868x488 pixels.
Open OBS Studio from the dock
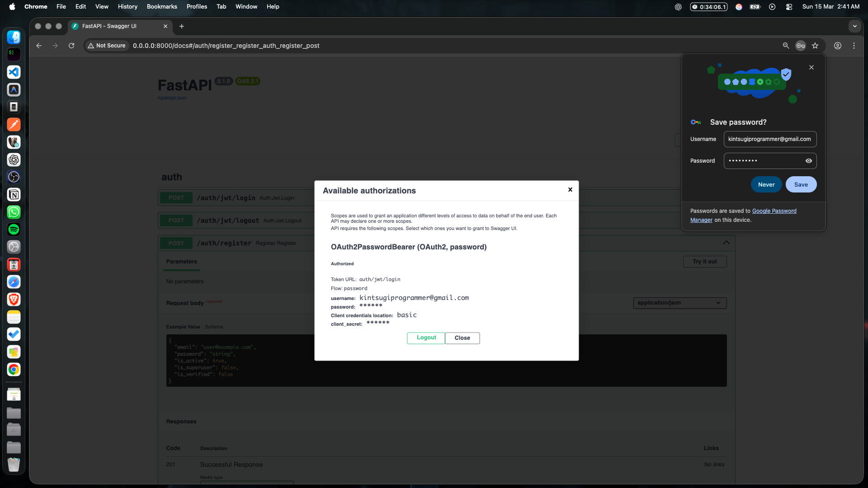pos(14,177)
